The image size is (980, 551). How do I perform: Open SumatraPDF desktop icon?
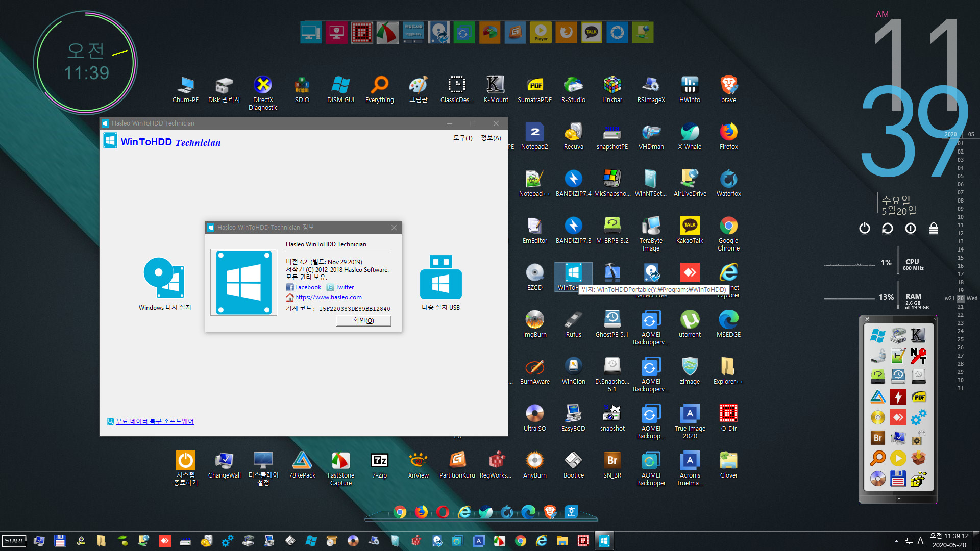tap(534, 89)
